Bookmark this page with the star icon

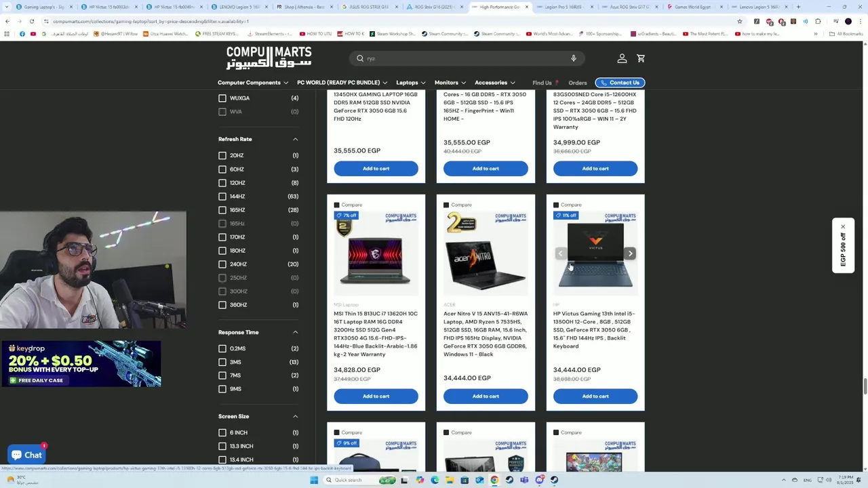click(x=739, y=21)
